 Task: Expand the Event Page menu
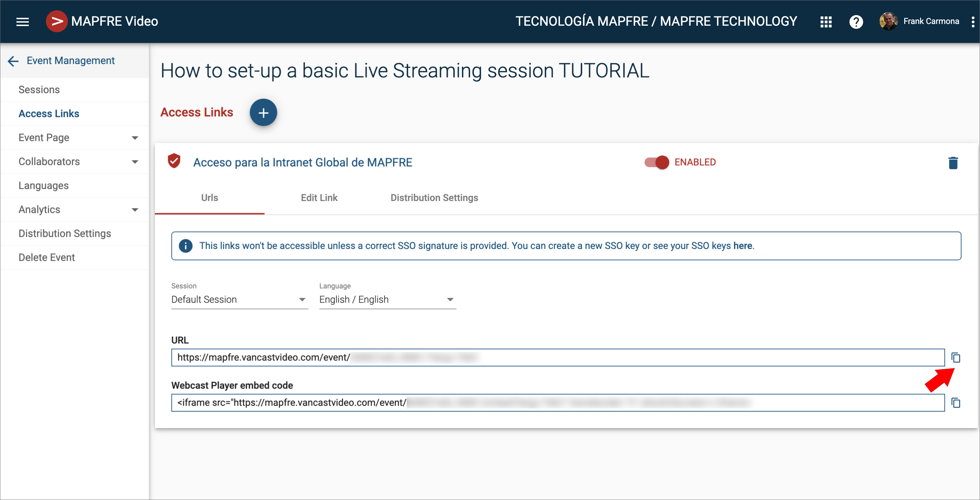pyautogui.click(x=135, y=138)
